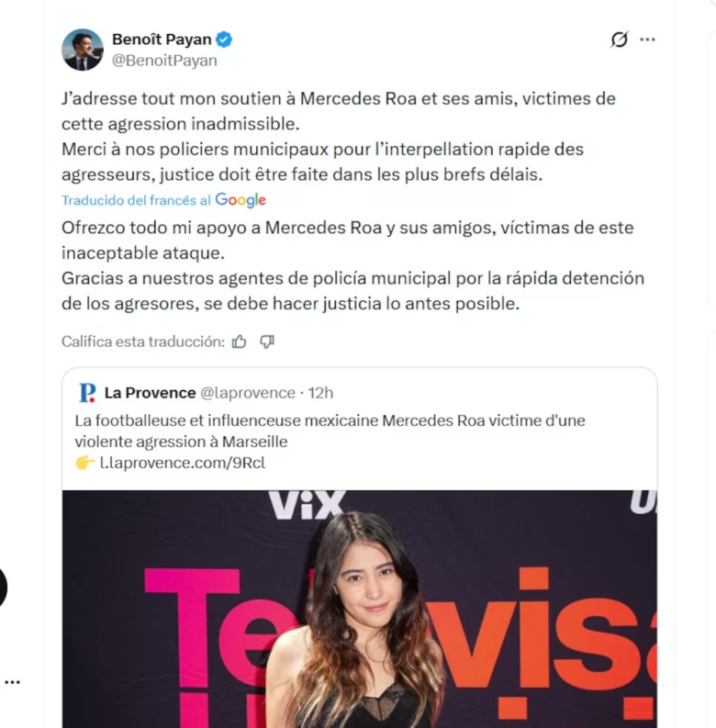This screenshot has height=728, width=716.
Task: Click the blue verified badge
Action: point(224,39)
